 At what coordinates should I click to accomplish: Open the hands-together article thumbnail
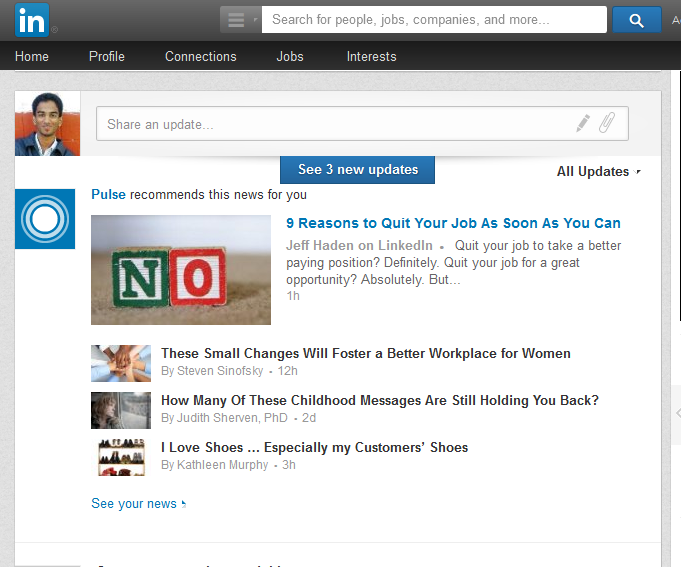[121, 363]
